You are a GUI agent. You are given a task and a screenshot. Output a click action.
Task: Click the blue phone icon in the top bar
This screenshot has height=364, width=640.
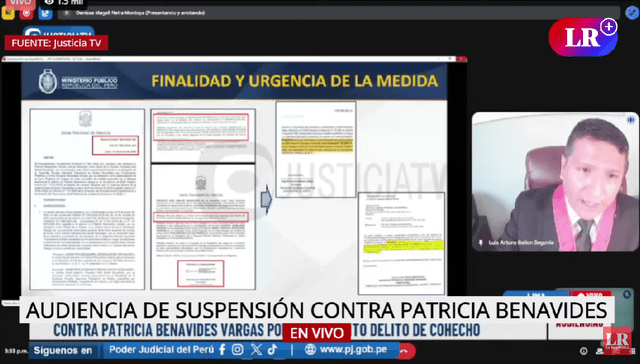(x=45, y=13)
